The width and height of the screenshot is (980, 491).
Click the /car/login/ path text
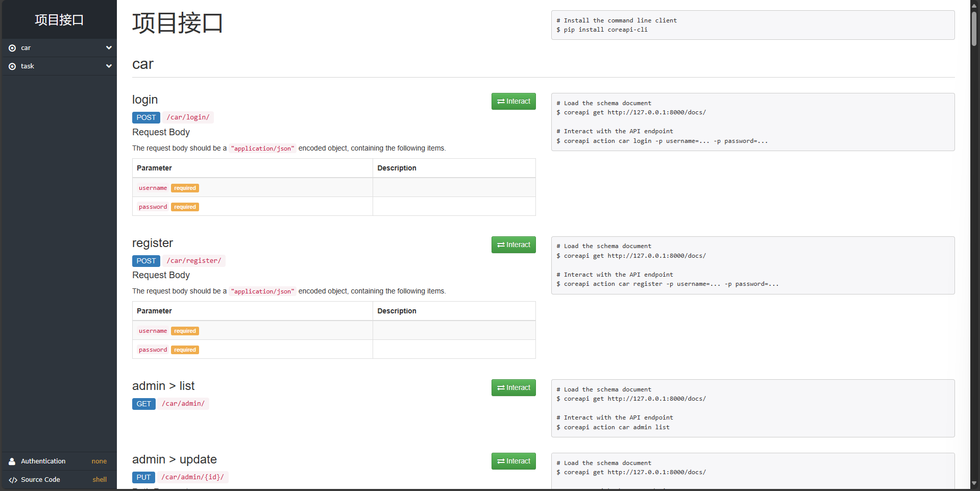188,117
